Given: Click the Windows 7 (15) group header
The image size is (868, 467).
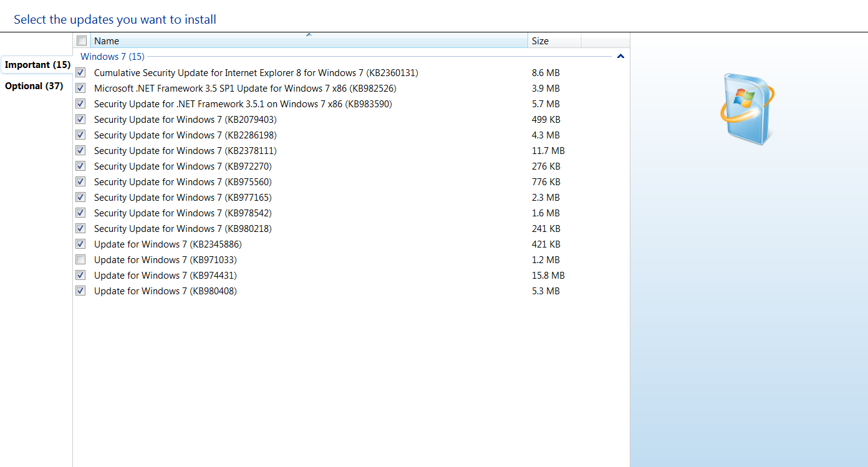Looking at the screenshot, I should tap(112, 57).
